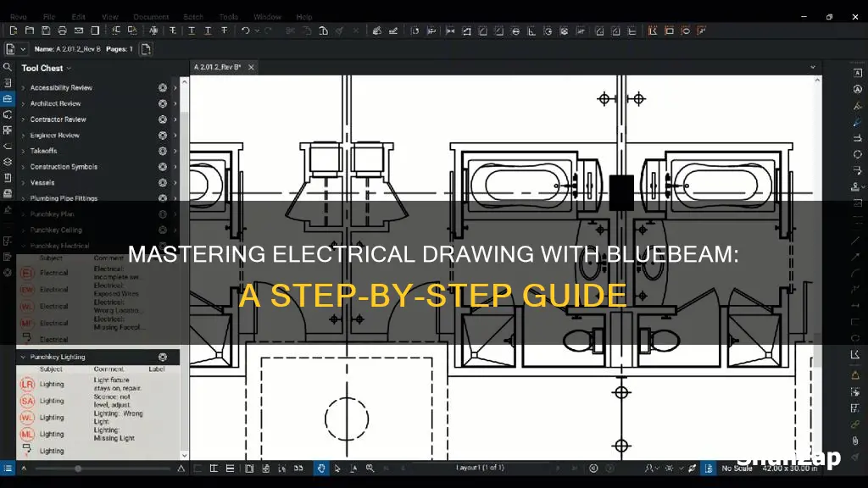Toggle split view horizontal in bottom bar
This screenshot has width=868, height=488.
tap(230, 469)
